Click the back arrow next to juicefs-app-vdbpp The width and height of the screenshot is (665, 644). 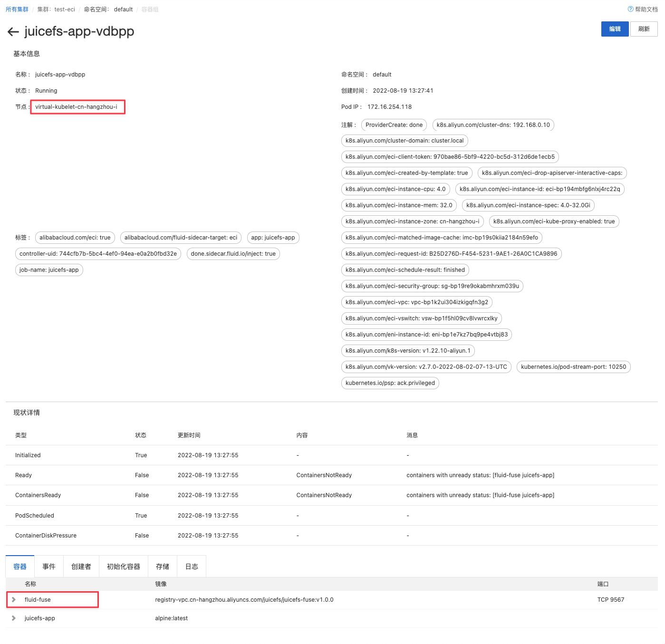point(13,32)
